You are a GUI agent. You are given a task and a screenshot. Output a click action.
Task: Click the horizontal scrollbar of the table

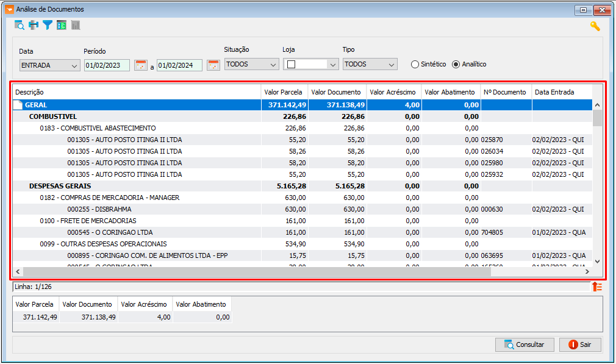[303, 271]
